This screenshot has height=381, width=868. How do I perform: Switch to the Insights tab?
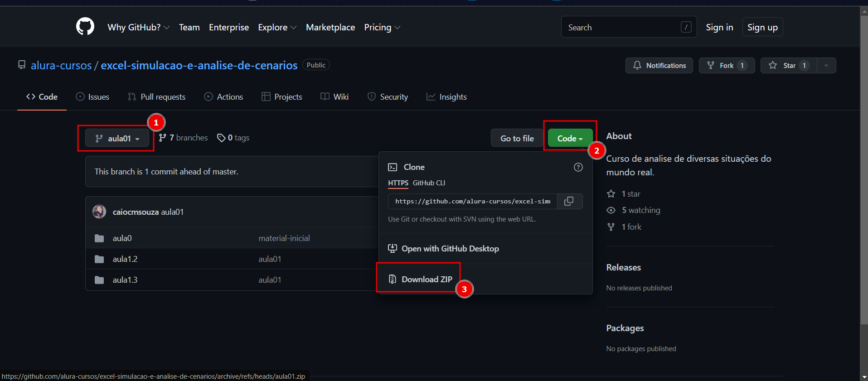(x=446, y=96)
